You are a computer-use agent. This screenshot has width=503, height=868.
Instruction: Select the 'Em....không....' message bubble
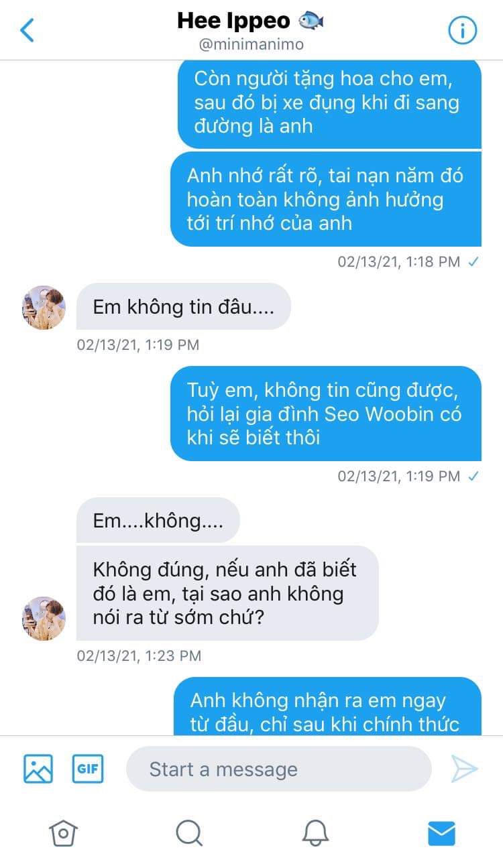tap(158, 520)
